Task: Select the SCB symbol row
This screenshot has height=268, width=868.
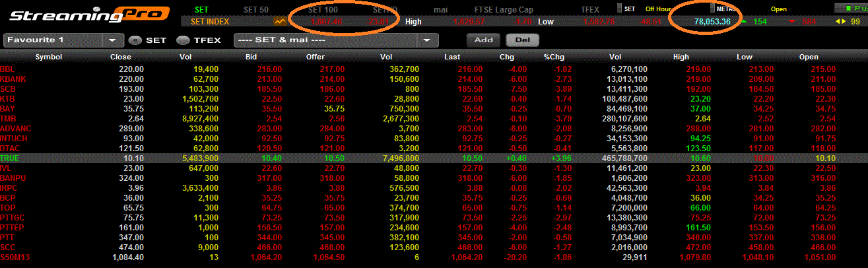Action: pos(434,88)
